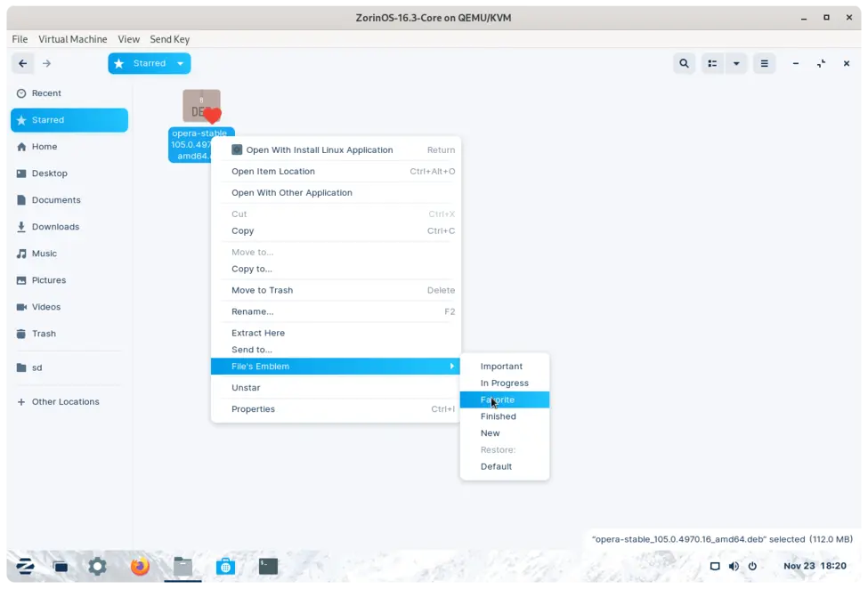Set emblem to Important
The width and height of the screenshot is (868, 589).
pos(505,366)
